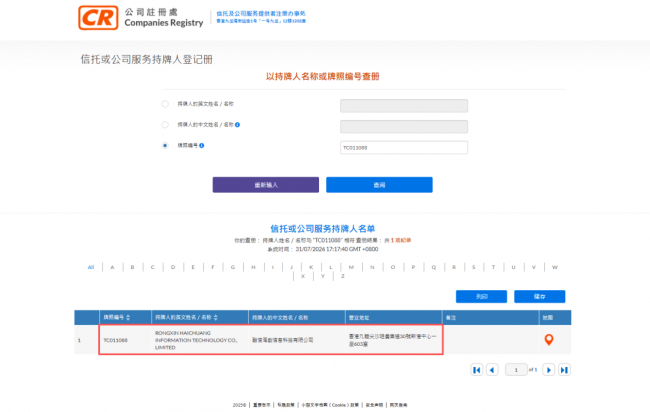Select licensee Chinese name search option
The image size is (650, 412).
(165, 125)
